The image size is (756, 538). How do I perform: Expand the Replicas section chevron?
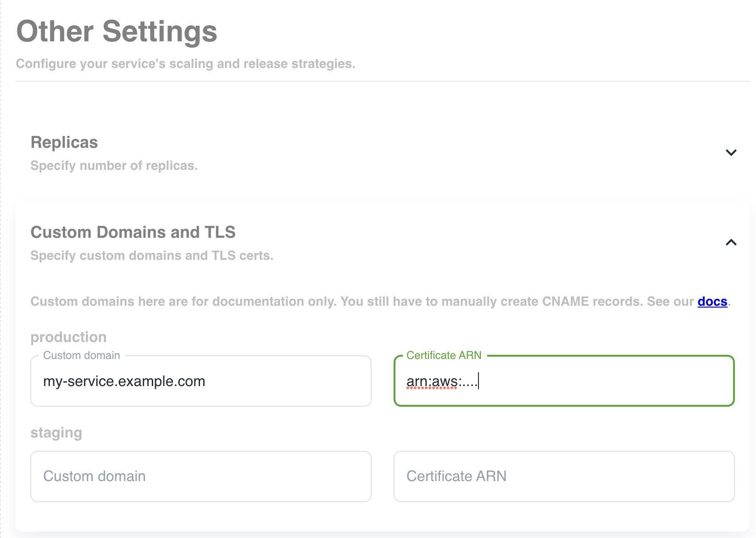click(731, 152)
